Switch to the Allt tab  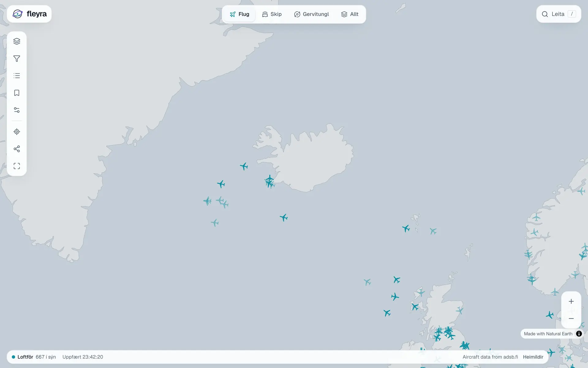coord(350,14)
